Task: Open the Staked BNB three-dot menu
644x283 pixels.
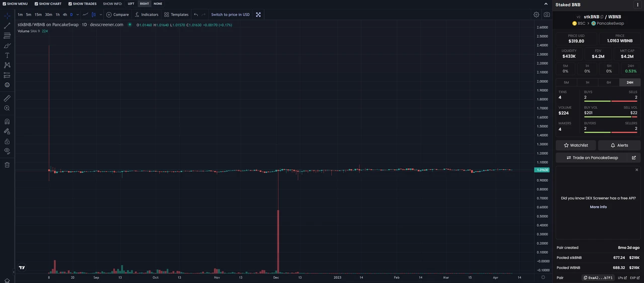Action: [x=637, y=5]
